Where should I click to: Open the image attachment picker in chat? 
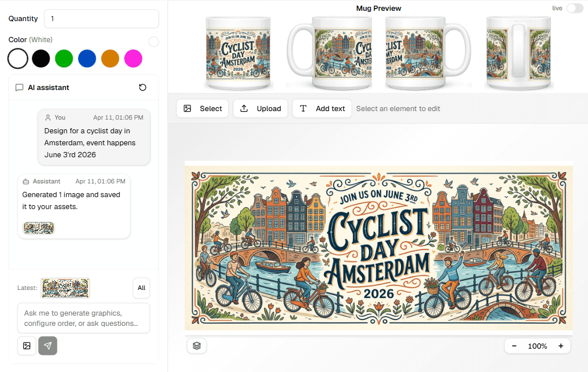click(x=27, y=346)
